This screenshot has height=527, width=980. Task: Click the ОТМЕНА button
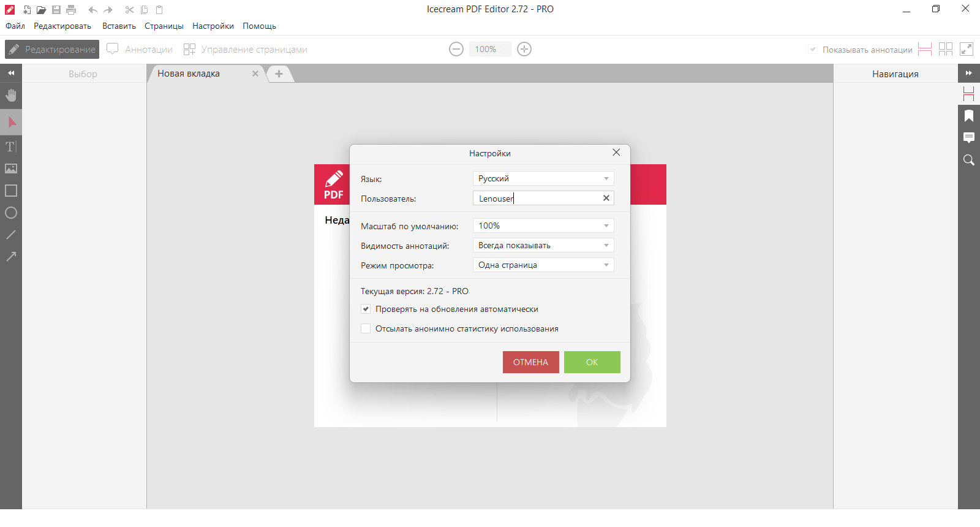pyautogui.click(x=531, y=362)
